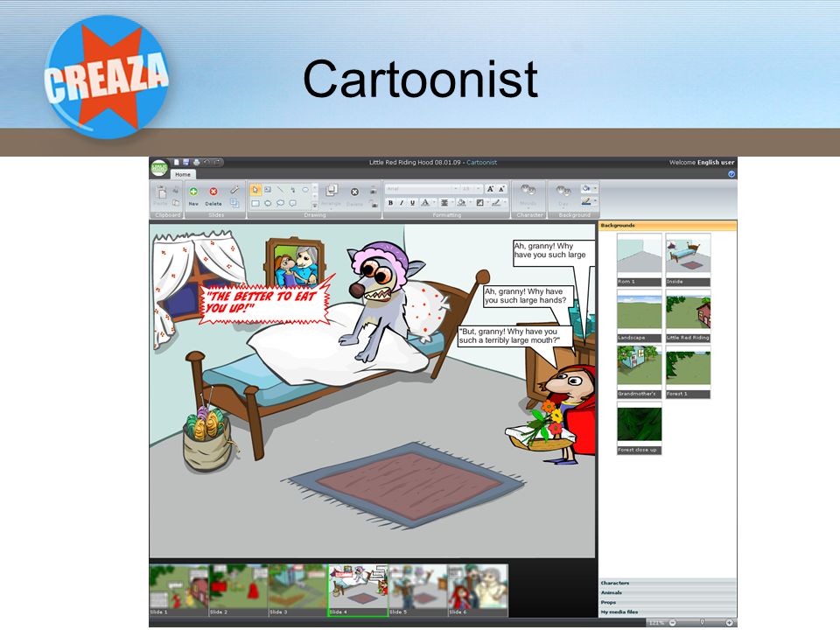This screenshot has height=630, width=840.
Task: Open the Background day dropdown
Action: coord(563,197)
